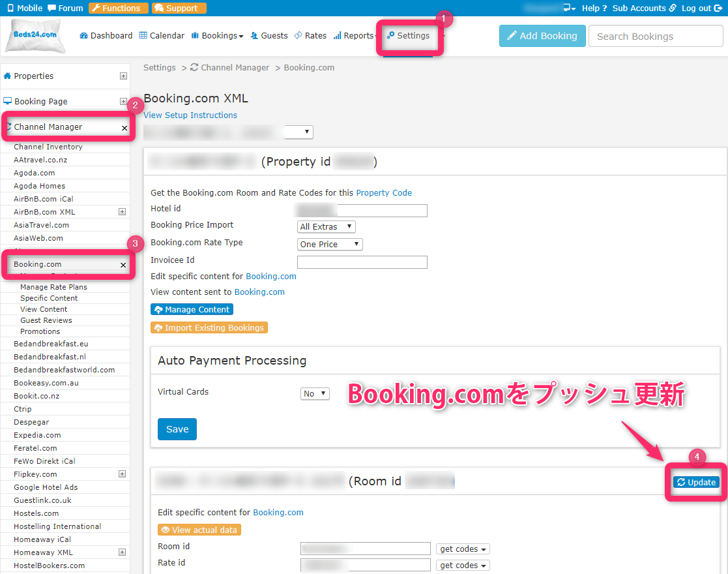
Task: Select AAtravel.co.nz in sidebar
Action: coord(40,159)
